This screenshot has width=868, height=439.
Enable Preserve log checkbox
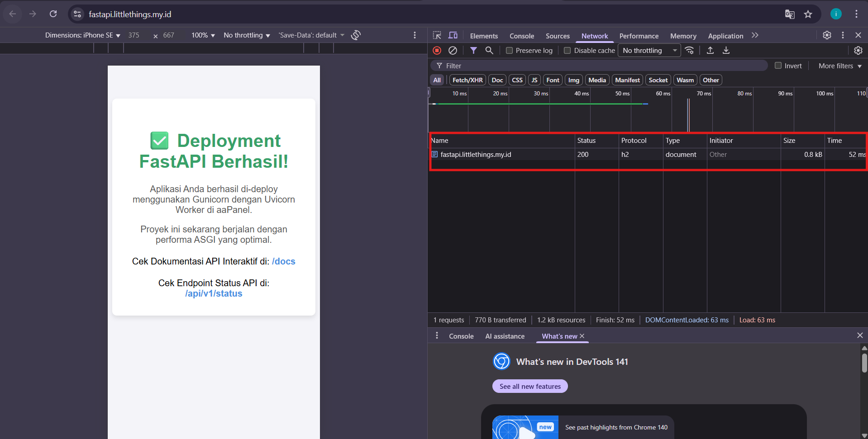509,51
